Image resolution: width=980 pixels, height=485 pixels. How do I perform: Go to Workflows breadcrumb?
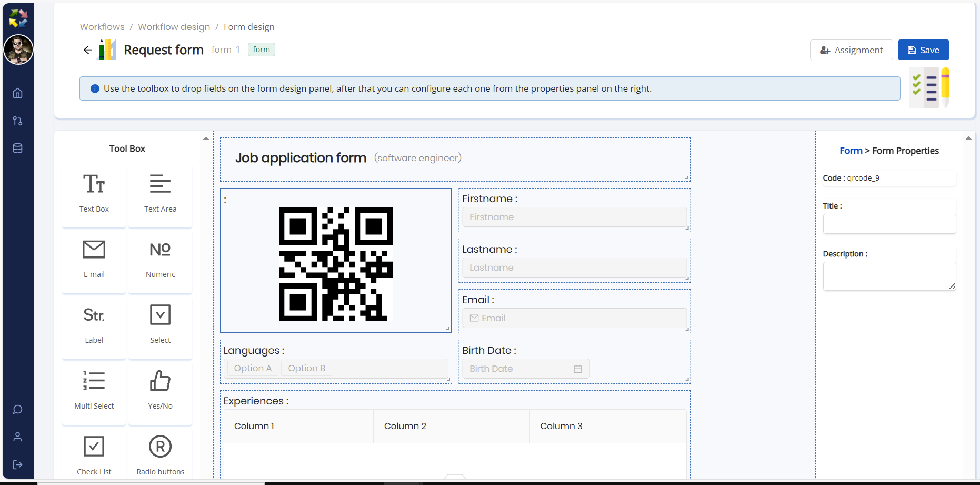coord(102,27)
